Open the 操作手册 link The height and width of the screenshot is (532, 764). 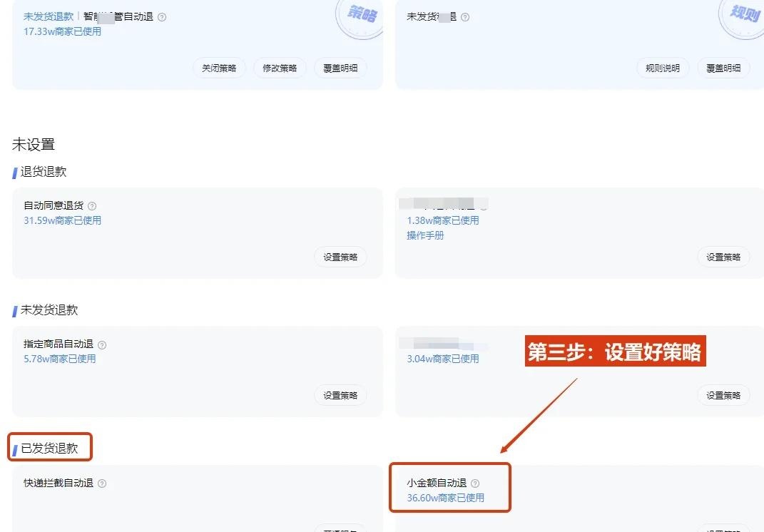coord(425,235)
